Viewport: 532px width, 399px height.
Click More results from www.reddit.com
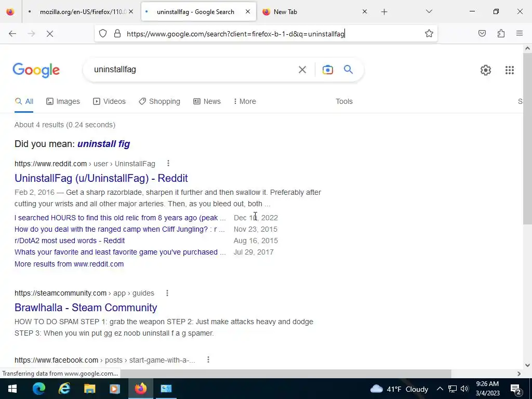click(69, 264)
